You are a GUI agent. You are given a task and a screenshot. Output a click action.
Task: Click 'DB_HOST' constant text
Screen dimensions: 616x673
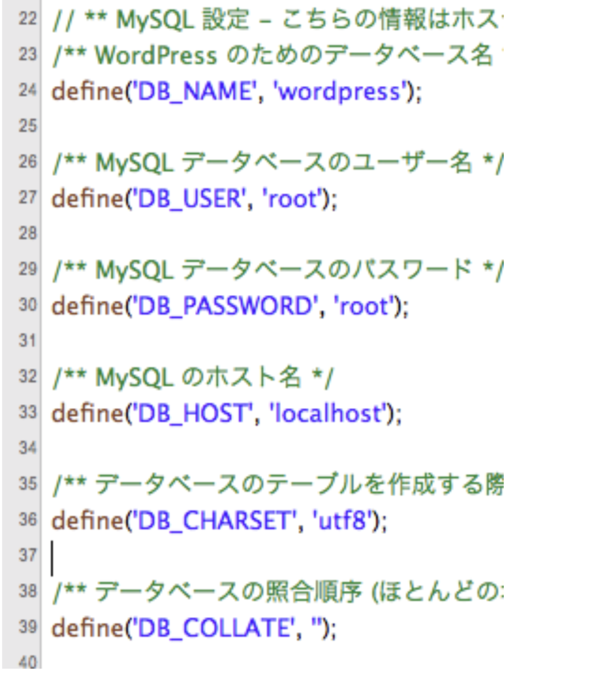click(x=192, y=414)
